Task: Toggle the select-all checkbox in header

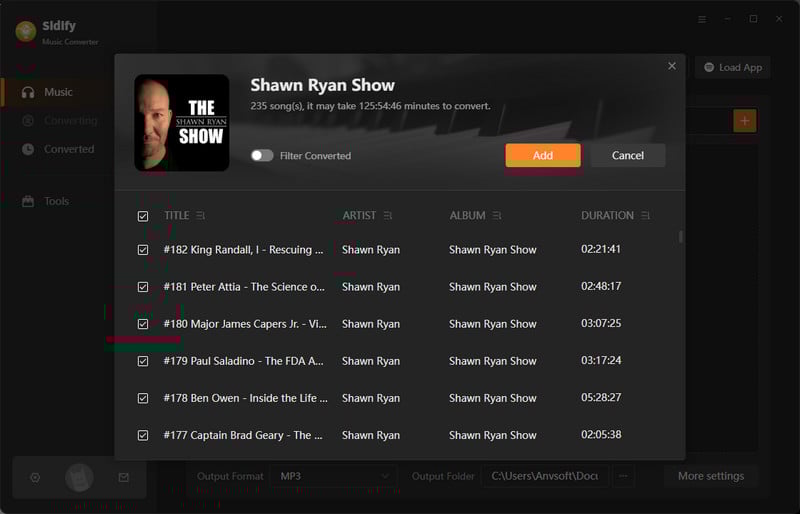Action: click(x=143, y=216)
